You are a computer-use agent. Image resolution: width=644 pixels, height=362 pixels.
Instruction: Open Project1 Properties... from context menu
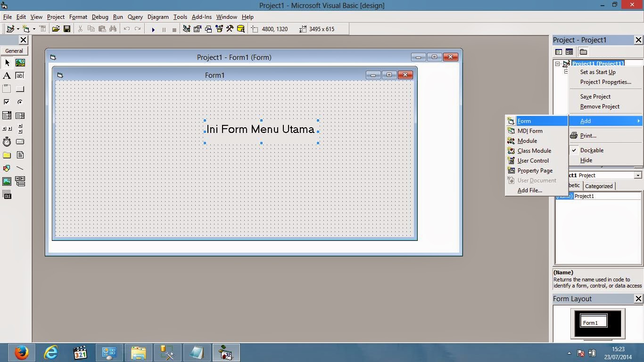point(606,82)
